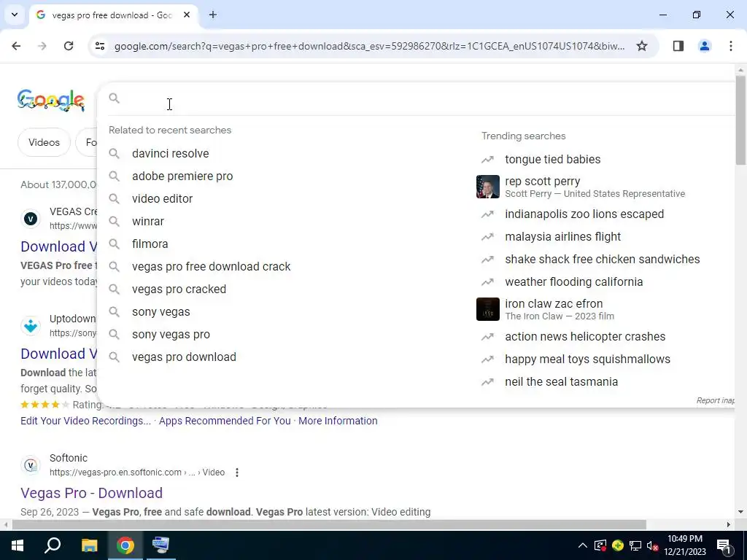Pick trending search tongue tied babies
The image size is (747, 560).
tap(553, 160)
